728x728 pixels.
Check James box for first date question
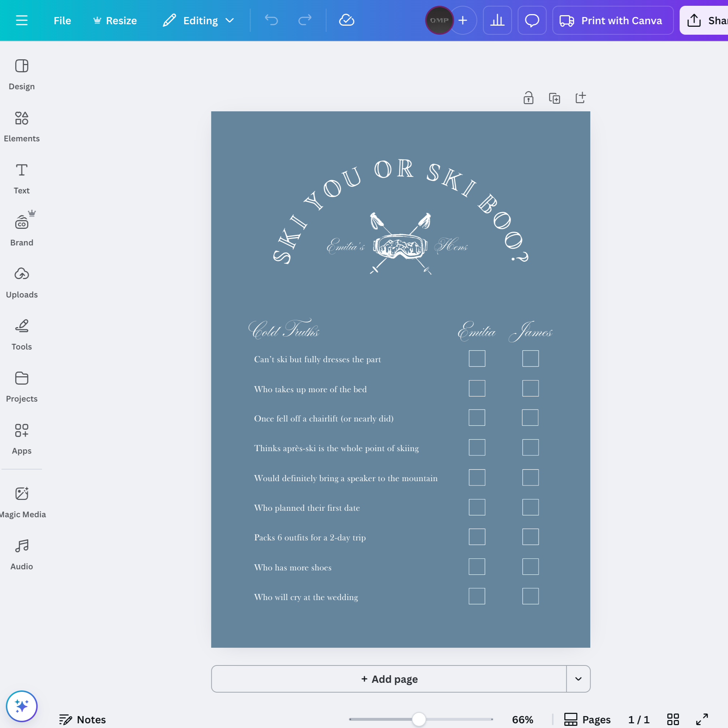pyautogui.click(x=530, y=507)
